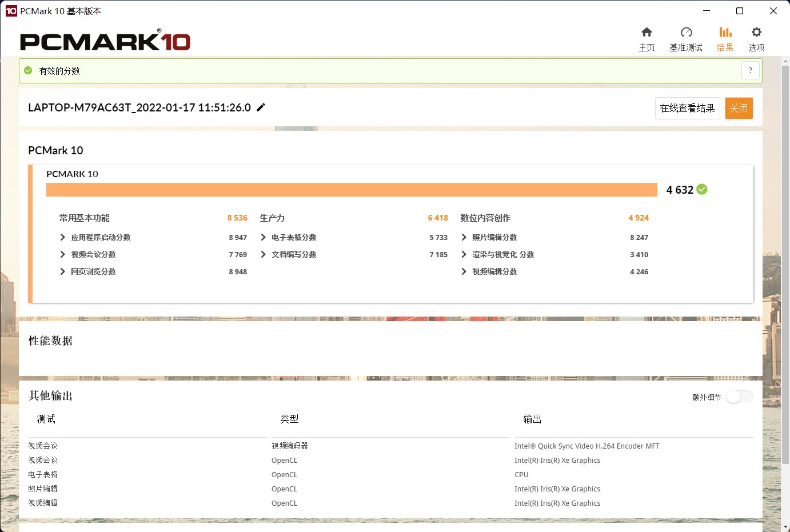Open the 基准测试 benchmark gauge icon
The width and height of the screenshot is (790, 532).
click(x=686, y=32)
